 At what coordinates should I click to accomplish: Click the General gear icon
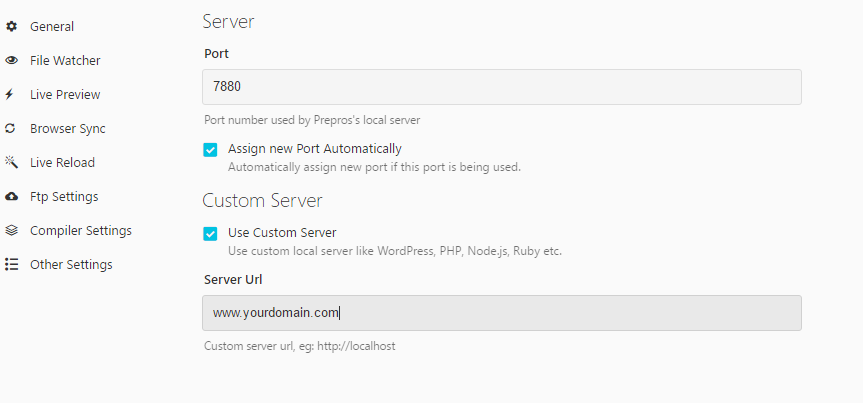coord(12,26)
